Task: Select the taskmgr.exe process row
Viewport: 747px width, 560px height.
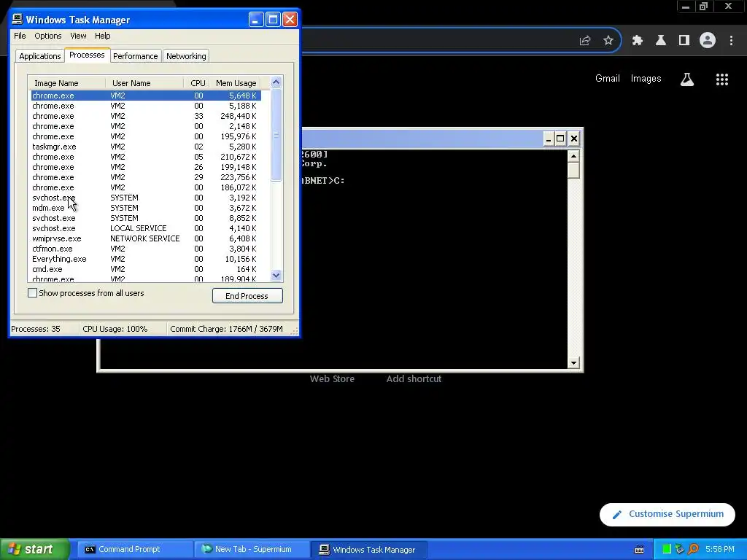Action: 146,147
